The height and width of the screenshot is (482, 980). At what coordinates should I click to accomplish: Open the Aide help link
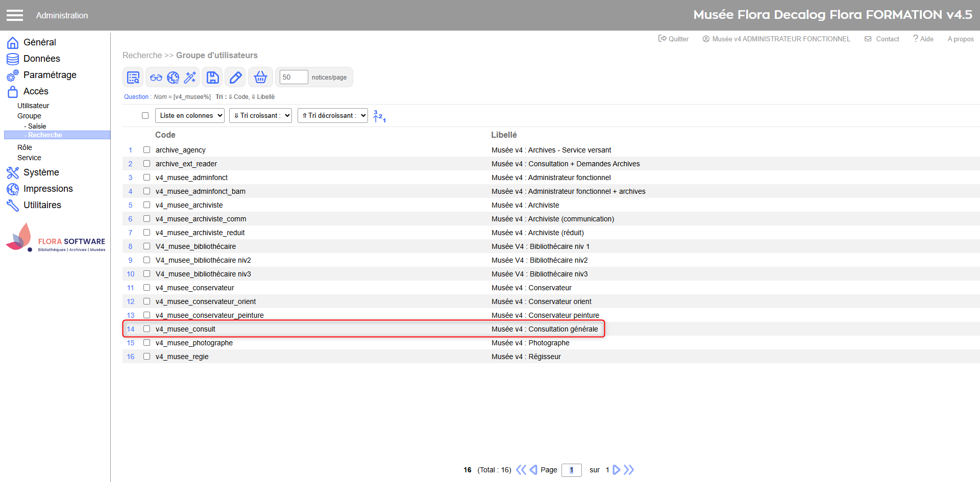pos(923,39)
